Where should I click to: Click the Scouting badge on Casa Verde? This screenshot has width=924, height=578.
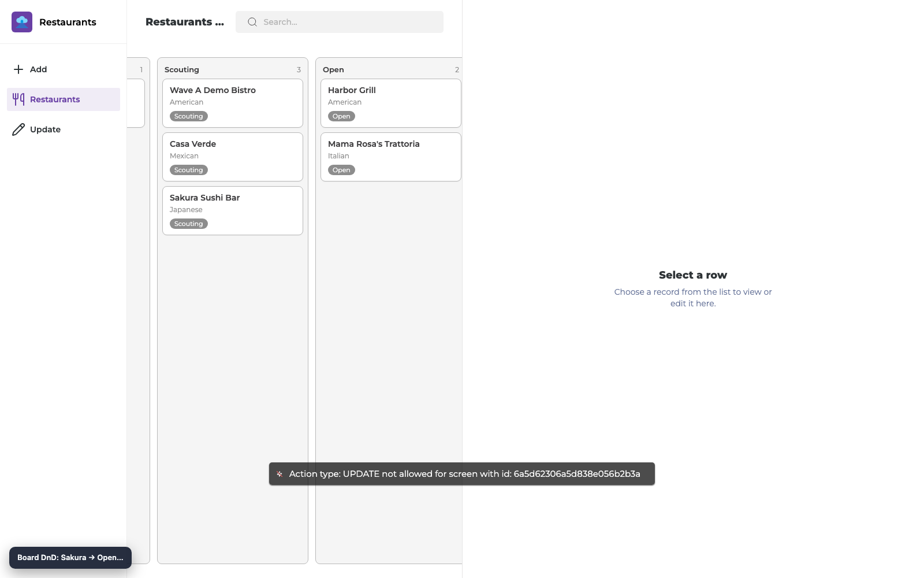point(189,170)
